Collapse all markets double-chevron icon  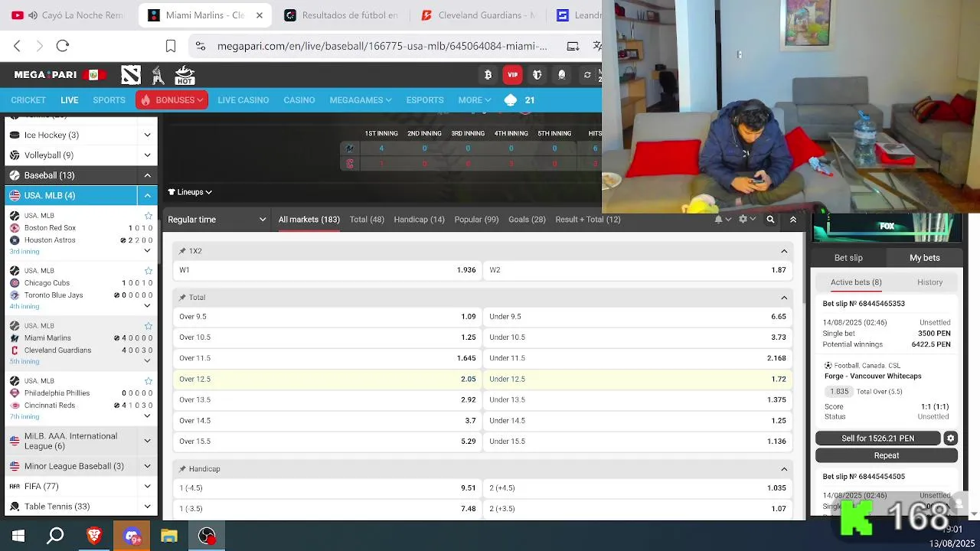click(793, 220)
